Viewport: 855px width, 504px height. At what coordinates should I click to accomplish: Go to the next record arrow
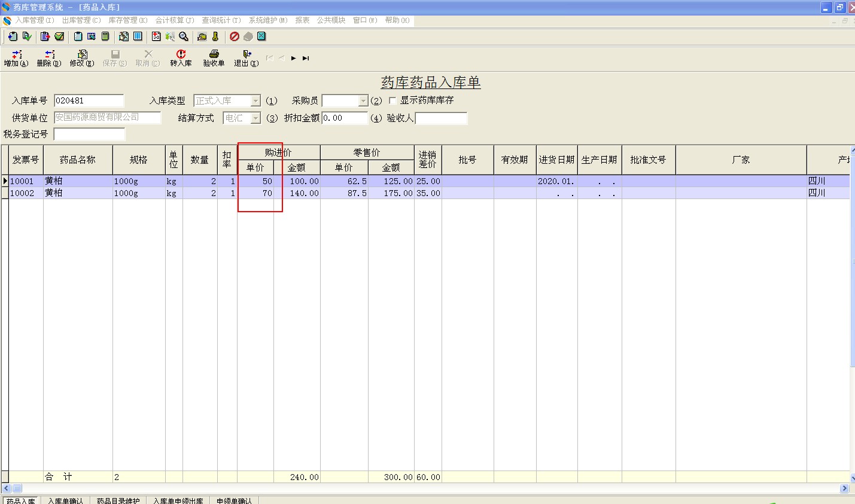(294, 58)
